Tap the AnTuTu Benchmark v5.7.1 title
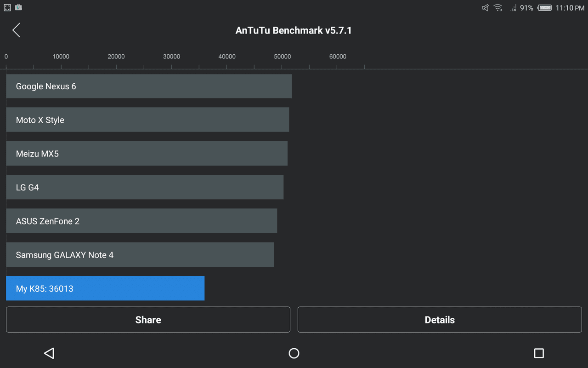The height and width of the screenshot is (368, 588). click(294, 30)
